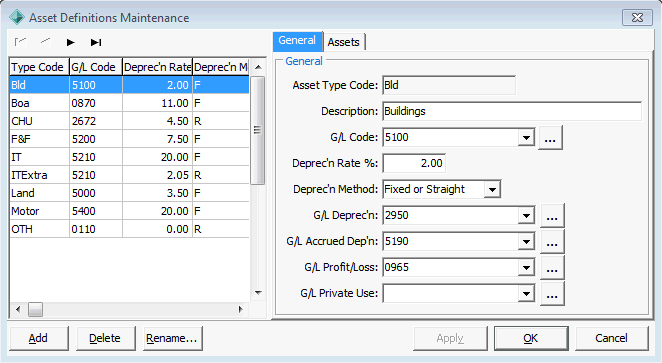Click the Asset Definitions Maintenance window icon

tap(17, 18)
